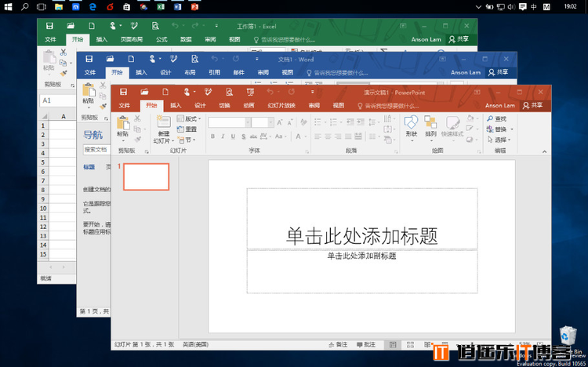Click Print Preview icon in Word quick access

pyautogui.click(x=194, y=59)
